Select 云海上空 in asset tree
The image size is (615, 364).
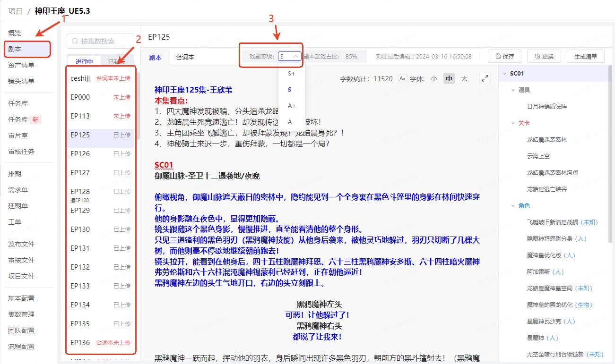click(538, 156)
